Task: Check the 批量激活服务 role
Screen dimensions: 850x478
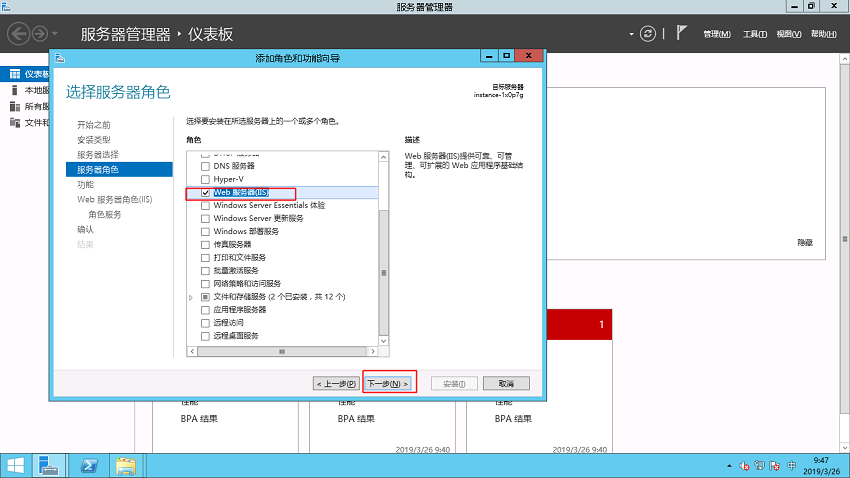Action: [205, 270]
